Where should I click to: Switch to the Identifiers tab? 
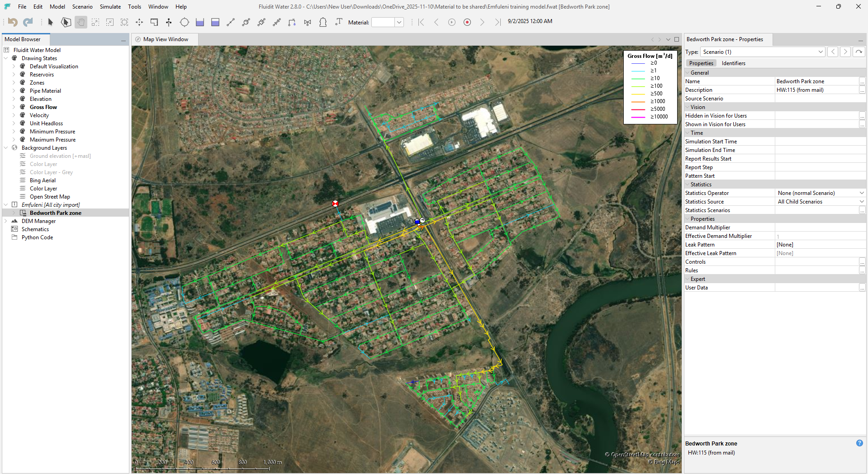point(733,63)
